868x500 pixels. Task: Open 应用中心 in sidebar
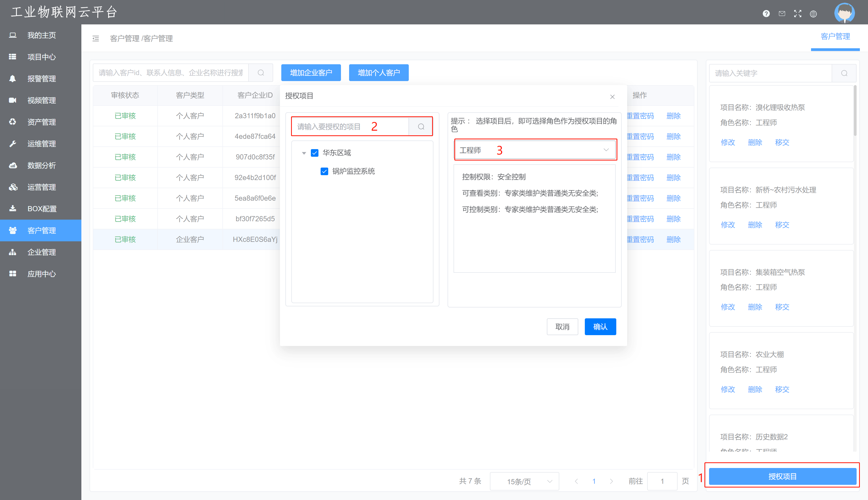point(41,274)
